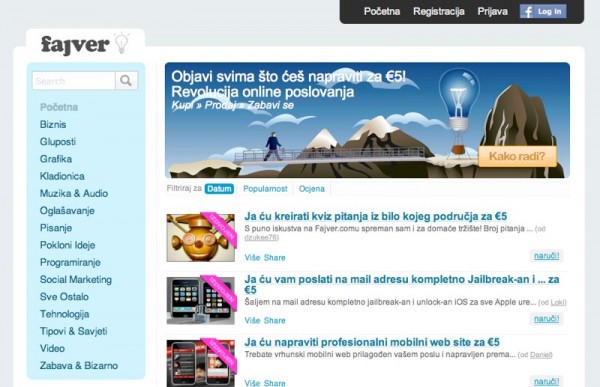Click Više on the mobilni web site listing
600x387 pixels.
pyautogui.click(x=252, y=383)
